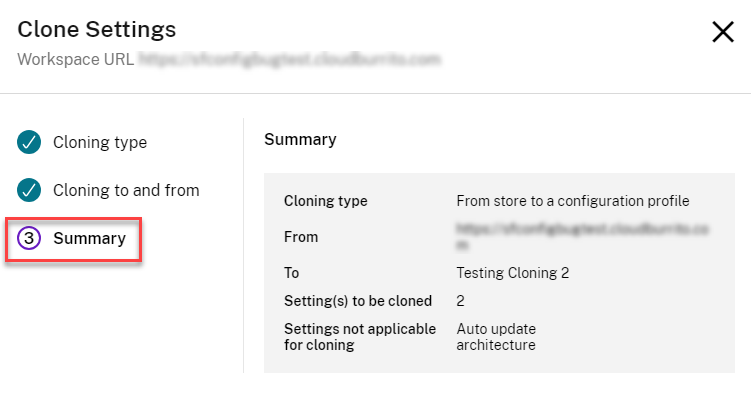Select the Summary step label in sidebar
Image resolution: width=751 pixels, height=405 pixels.
pos(89,238)
